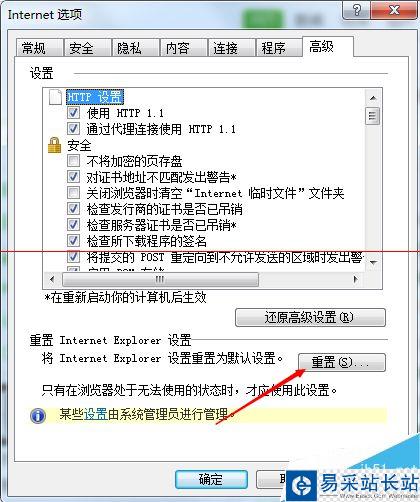
Task: Select the HTTP 设置 page icon
Action: (x=55, y=97)
